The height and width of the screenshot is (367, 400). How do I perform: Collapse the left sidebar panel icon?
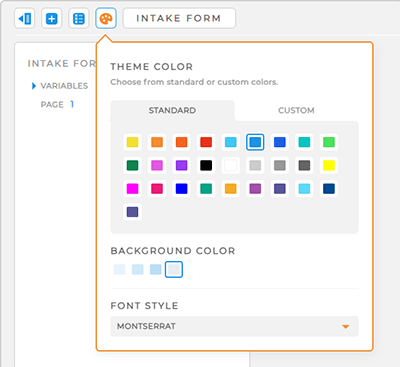point(25,18)
